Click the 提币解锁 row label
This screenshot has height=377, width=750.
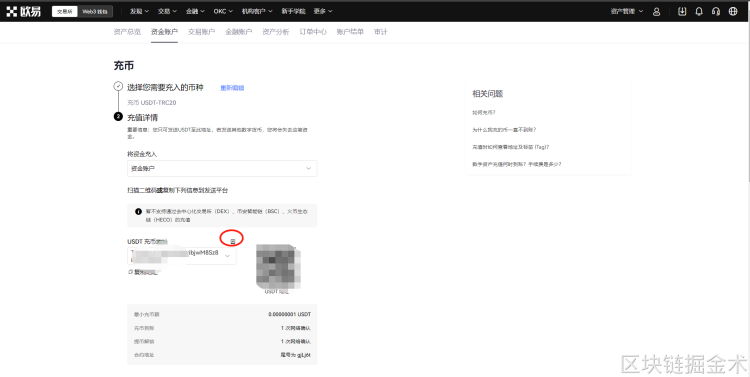(144, 342)
